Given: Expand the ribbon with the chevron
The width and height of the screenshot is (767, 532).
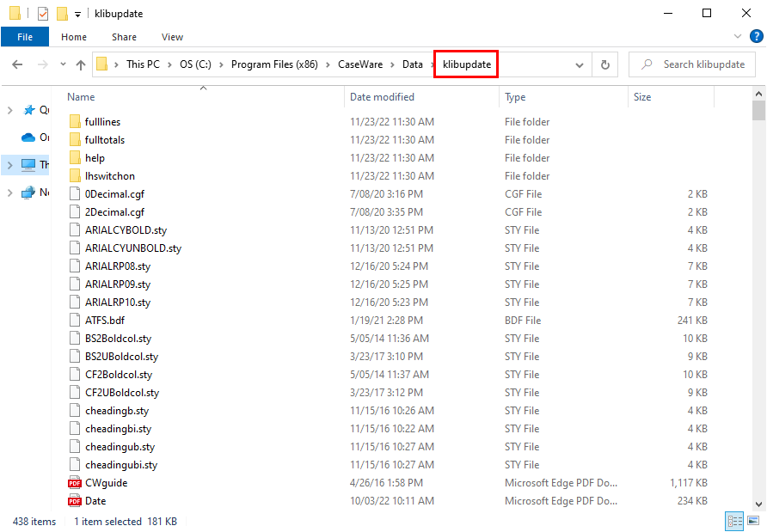Looking at the screenshot, I should pos(738,36).
